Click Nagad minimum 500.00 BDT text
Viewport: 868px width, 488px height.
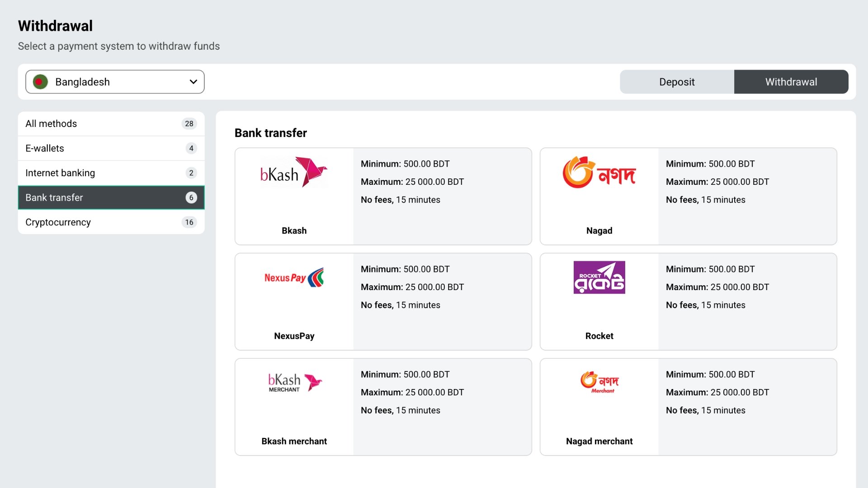point(710,164)
